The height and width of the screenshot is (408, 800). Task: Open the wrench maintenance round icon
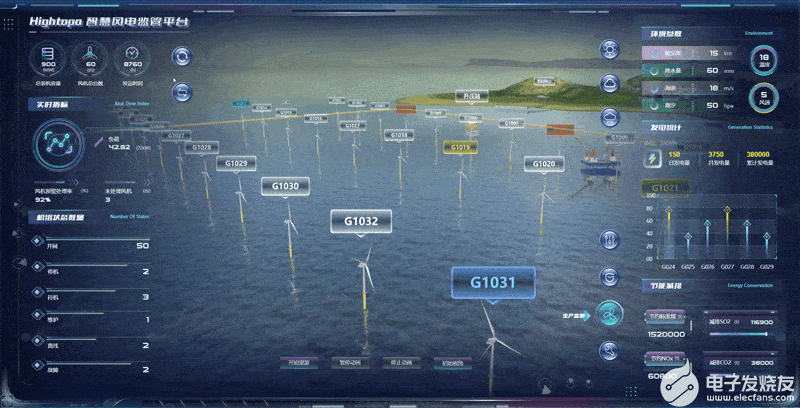pos(609,351)
